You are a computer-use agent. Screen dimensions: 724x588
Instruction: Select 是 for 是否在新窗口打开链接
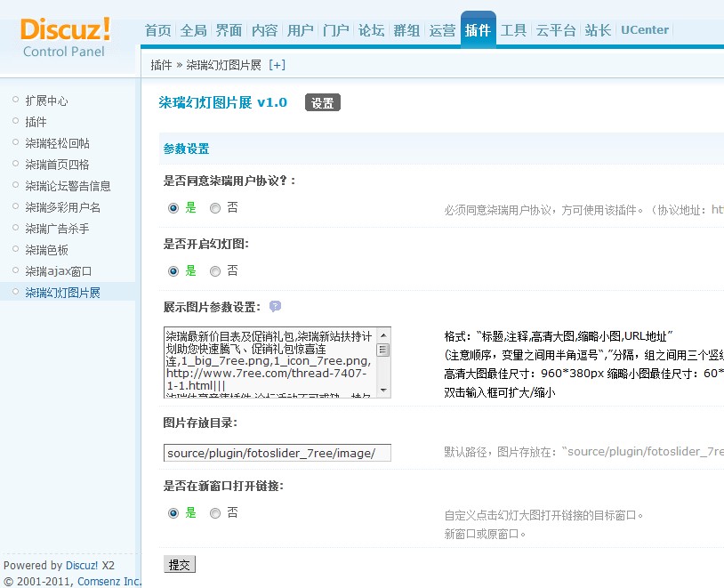point(173,513)
